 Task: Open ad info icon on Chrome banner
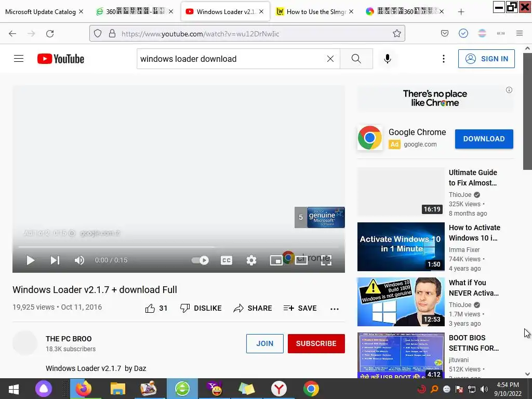click(509, 90)
